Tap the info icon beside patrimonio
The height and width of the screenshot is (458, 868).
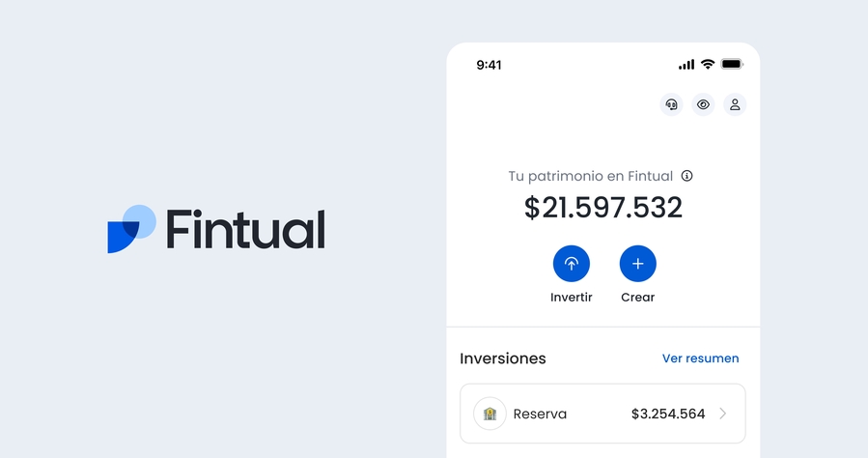click(x=687, y=176)
